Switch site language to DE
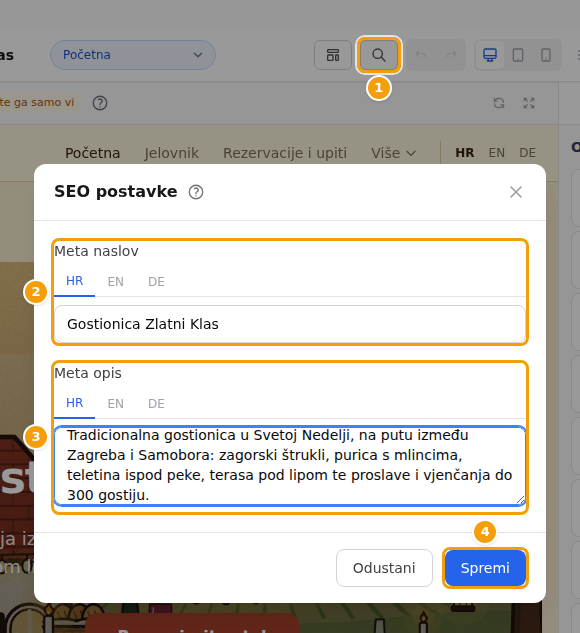The height and width of the screenshot is (633, 580). [528, 153]
